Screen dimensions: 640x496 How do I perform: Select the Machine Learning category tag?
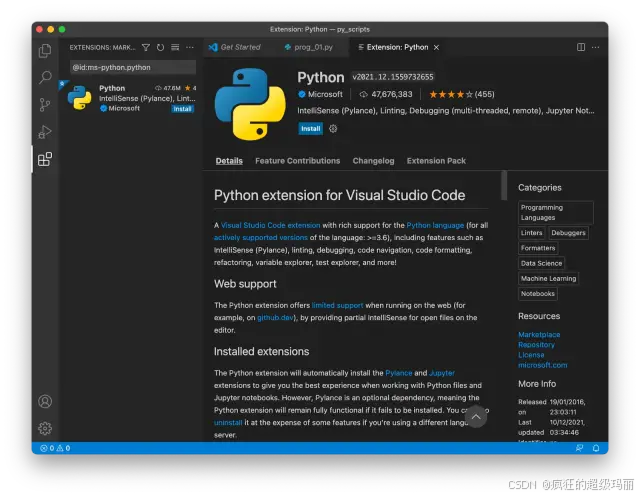548,278
